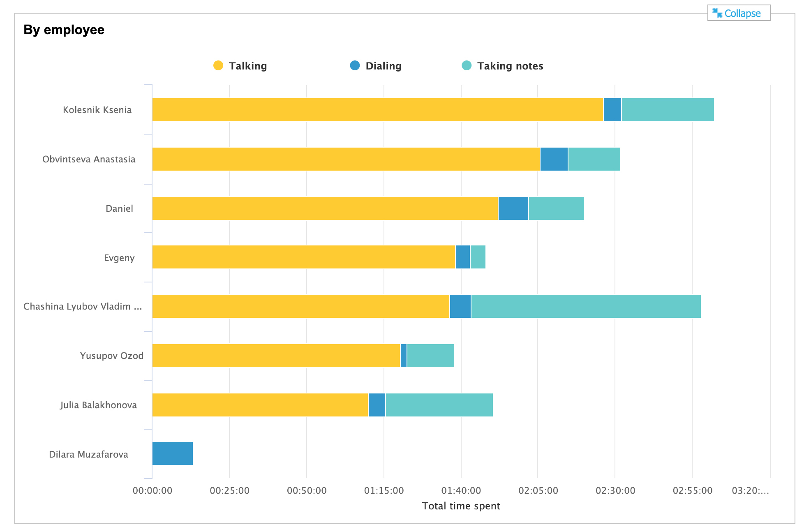The height and width of the screenshot is (532, 811).
Task: Click Julia Balakhonova's teal Taking notes bar
Action: (439, 405)
